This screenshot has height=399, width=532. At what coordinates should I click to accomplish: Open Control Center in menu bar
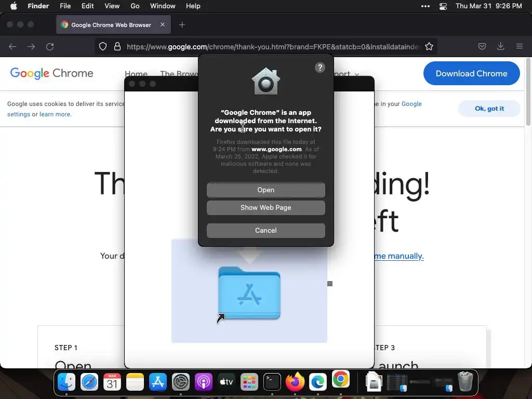click(443, 6)
